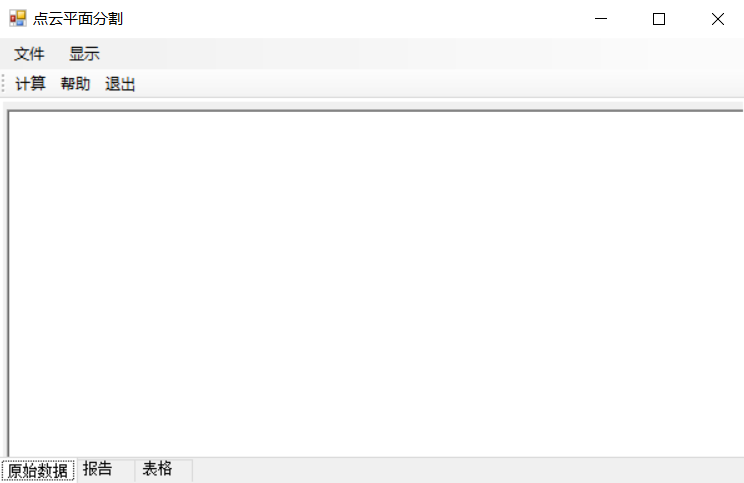Close the 点云平面分割 window

717,19
